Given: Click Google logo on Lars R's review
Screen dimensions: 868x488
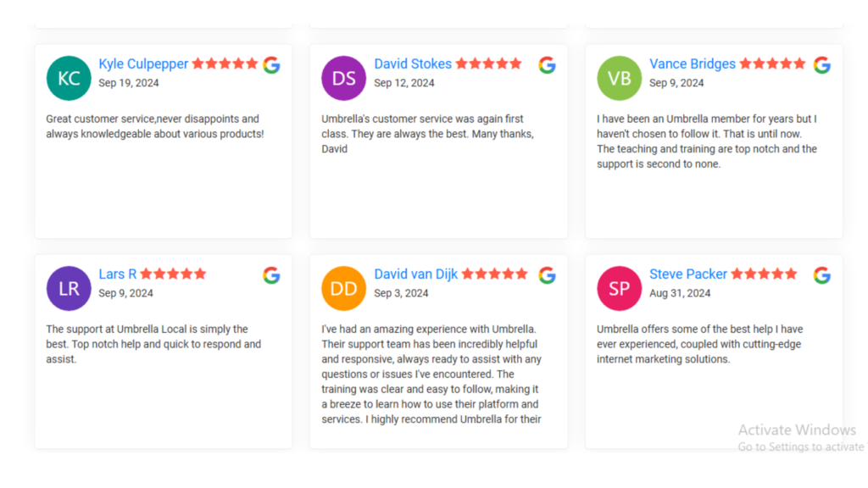Looking at the screenshot, I should [271, 275].
